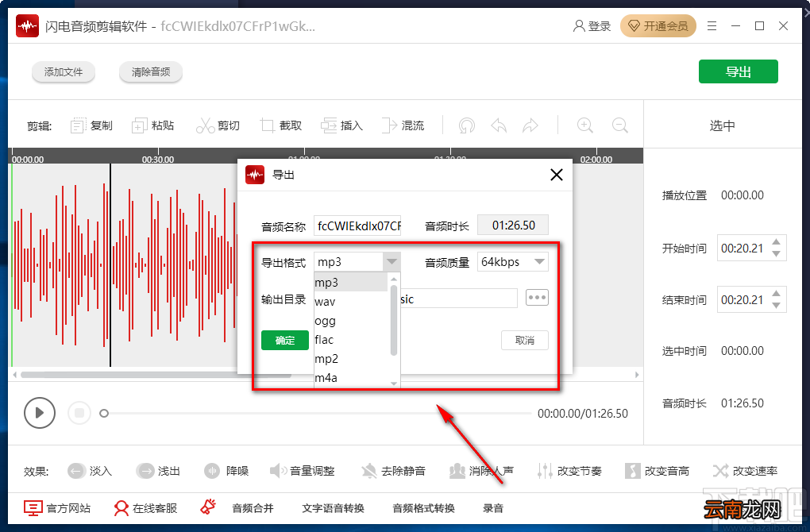This screenshot has width=810, height=532.
Task: Click scroll-down arrow in format list
Action: [x=394, y=384]
